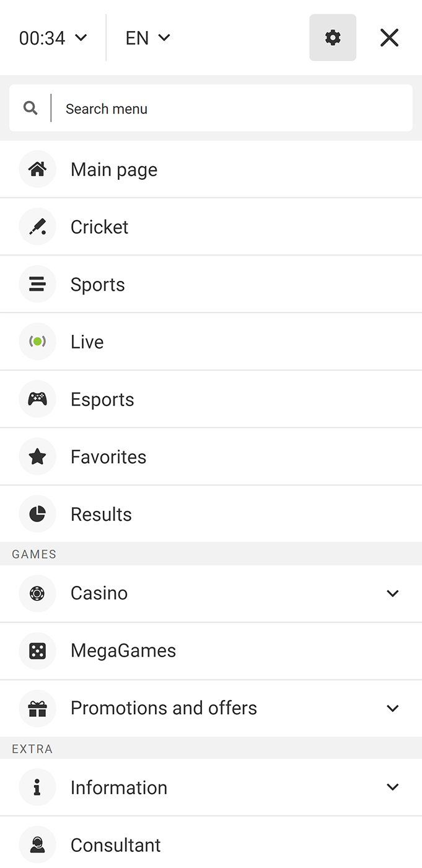Go to the Sports menu item

(x=98, y=285)
